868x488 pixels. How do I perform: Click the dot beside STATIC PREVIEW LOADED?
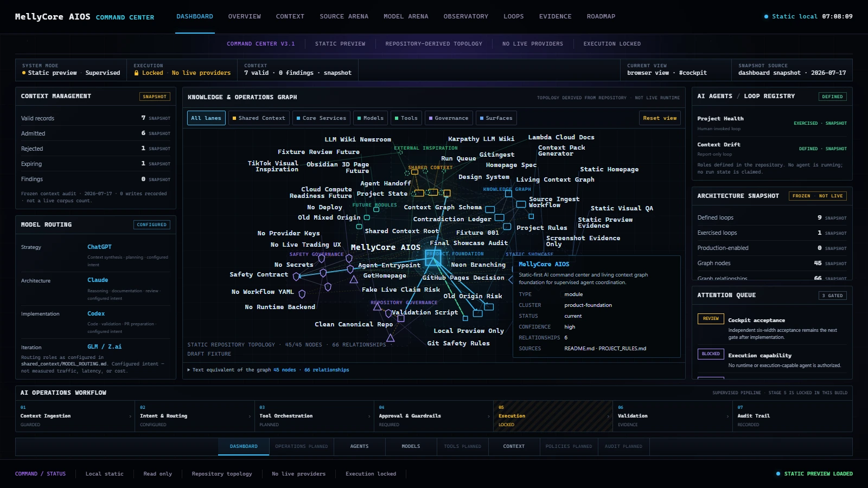click(x=778, y=474)
